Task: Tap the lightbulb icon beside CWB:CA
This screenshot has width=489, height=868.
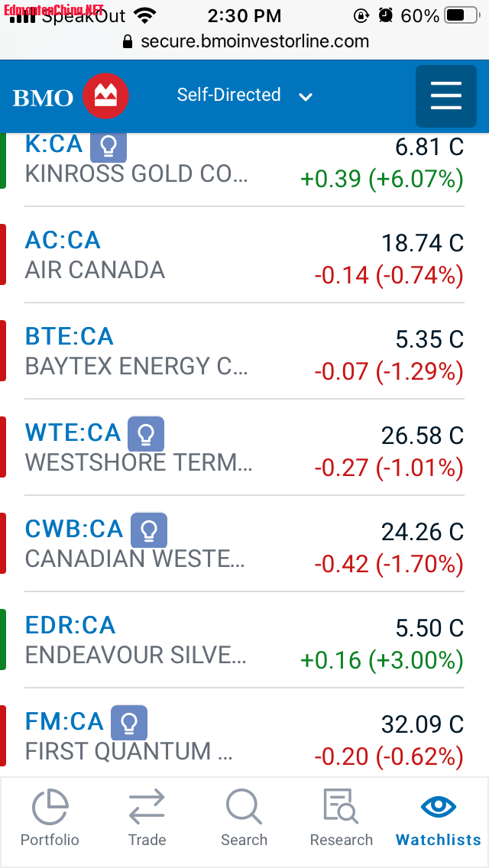Action: (x=149, y=530)
